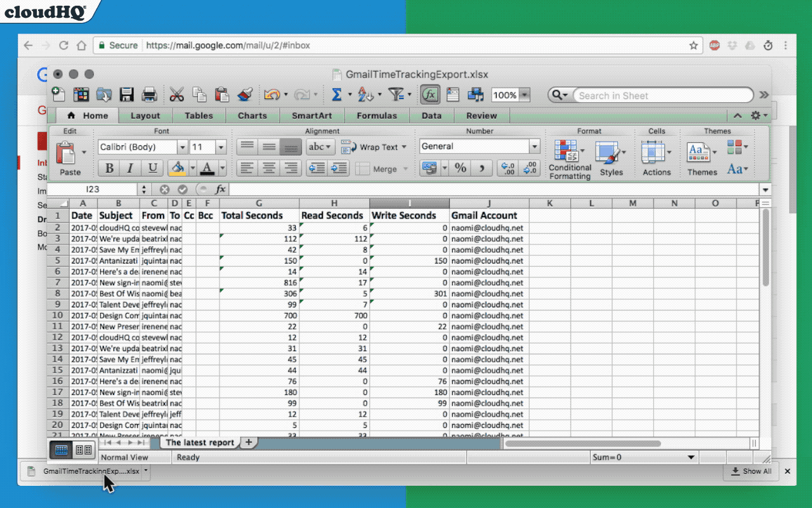This screenshot has height=508, width=812.
Task: Toggle Italic formatting button
Action: click(x=131, y=168)
